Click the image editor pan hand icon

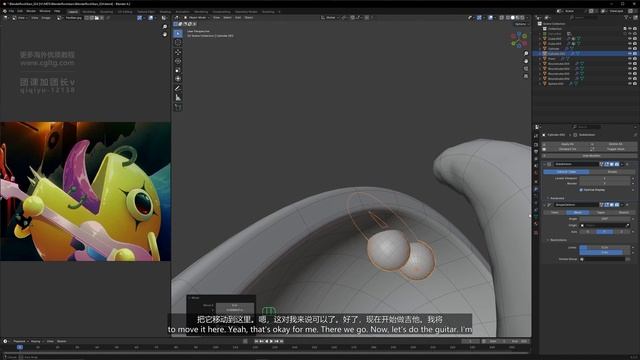pos(165,35)
